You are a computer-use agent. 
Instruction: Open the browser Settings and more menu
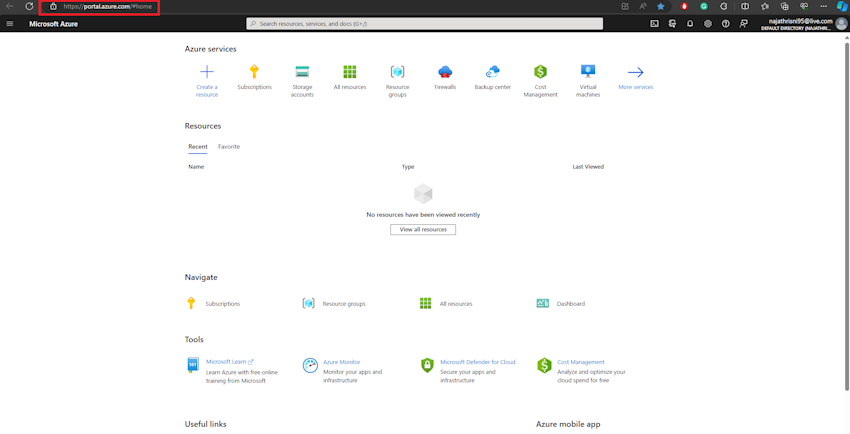823,7
